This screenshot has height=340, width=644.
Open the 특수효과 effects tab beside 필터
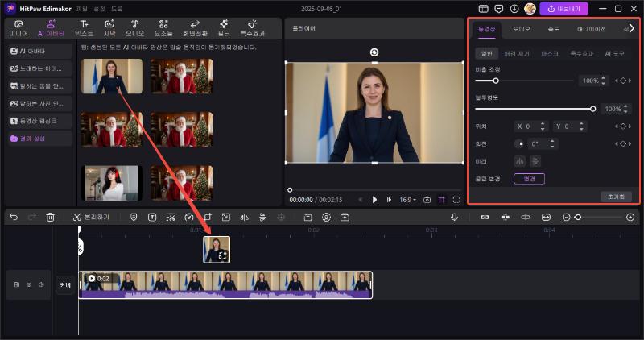(x=253, y=28)
